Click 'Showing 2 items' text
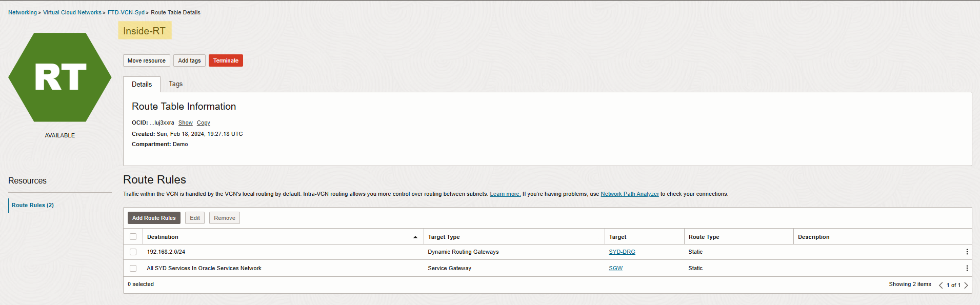 coord(910,284)
